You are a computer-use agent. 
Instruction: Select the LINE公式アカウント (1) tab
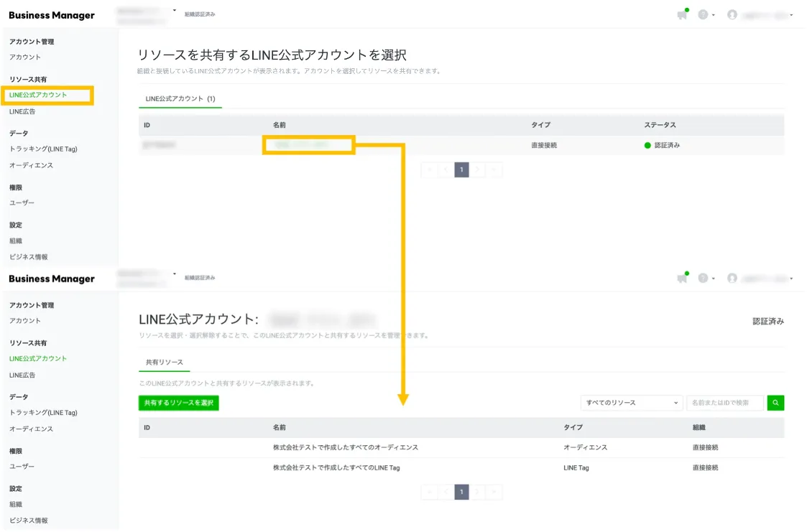pyautogui.click(x=180, y=98)
